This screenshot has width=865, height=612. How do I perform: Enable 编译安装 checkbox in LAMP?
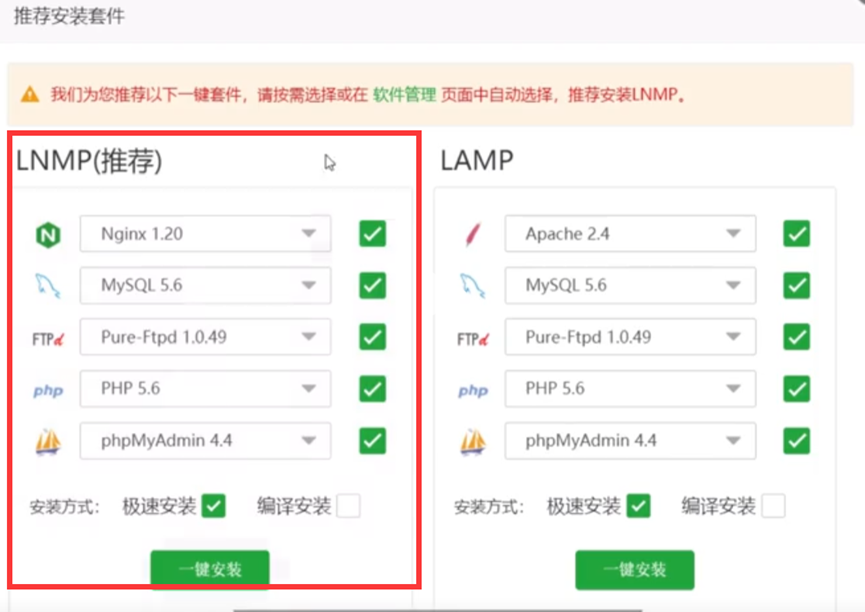[773, 505]
